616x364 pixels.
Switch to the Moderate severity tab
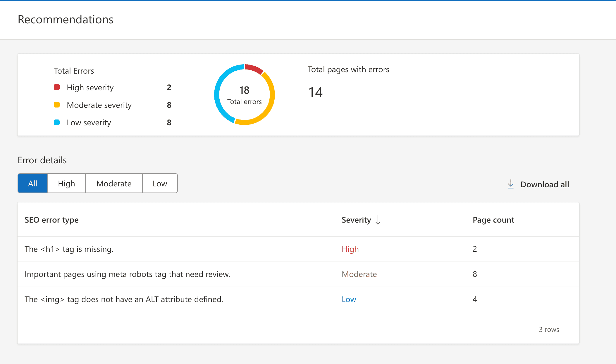[x=114, y=183]
